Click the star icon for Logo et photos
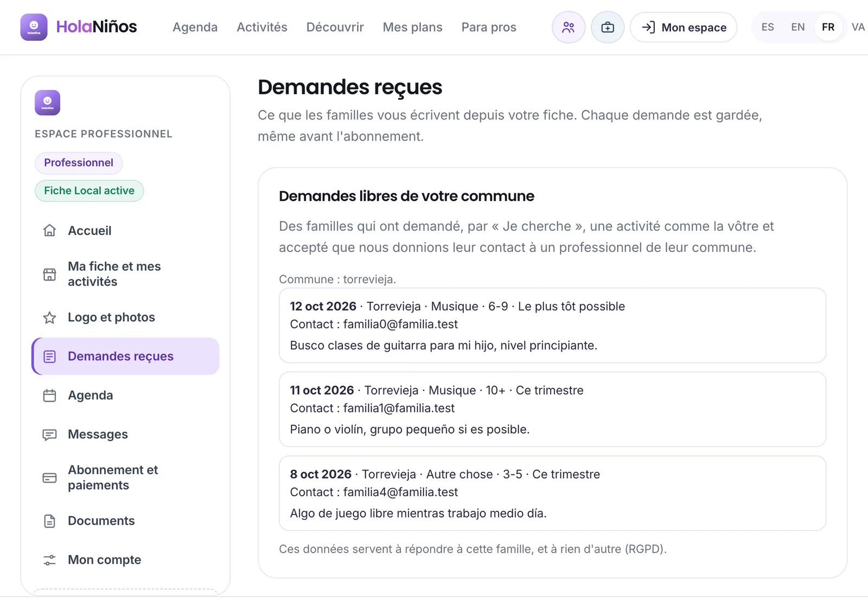868x609 pixels. click(49, 318)
